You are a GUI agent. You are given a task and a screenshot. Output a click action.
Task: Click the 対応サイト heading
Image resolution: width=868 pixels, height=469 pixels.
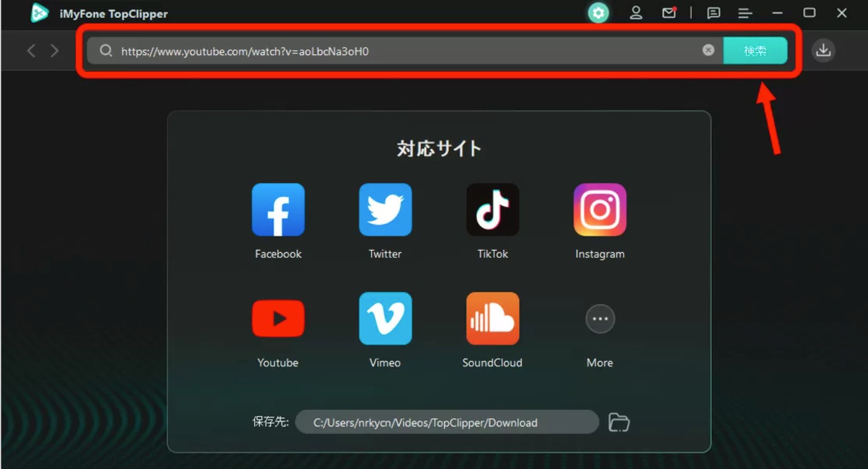click(439, 148)
